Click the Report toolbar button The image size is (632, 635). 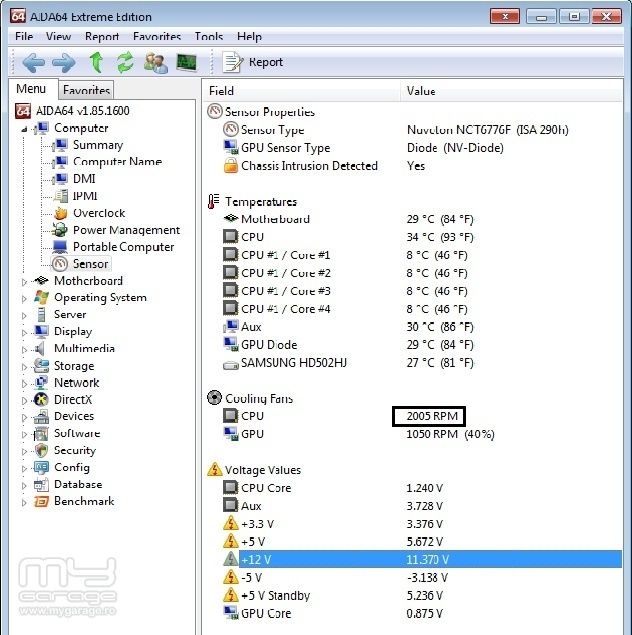click(253, 62)
